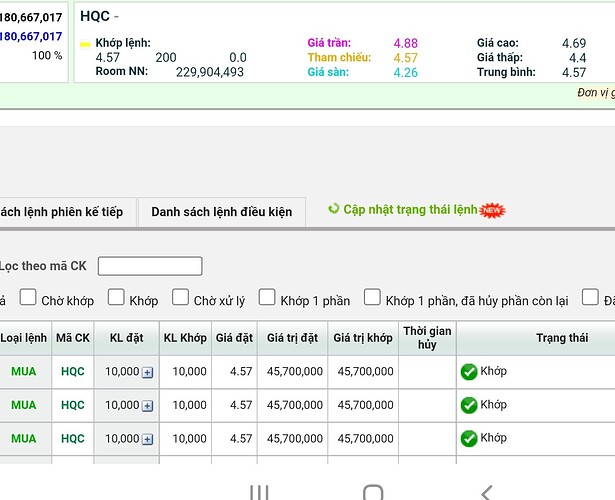Tick the Khớp status checkbox
This screenshot has width=615, height=500.
(116, 297)
